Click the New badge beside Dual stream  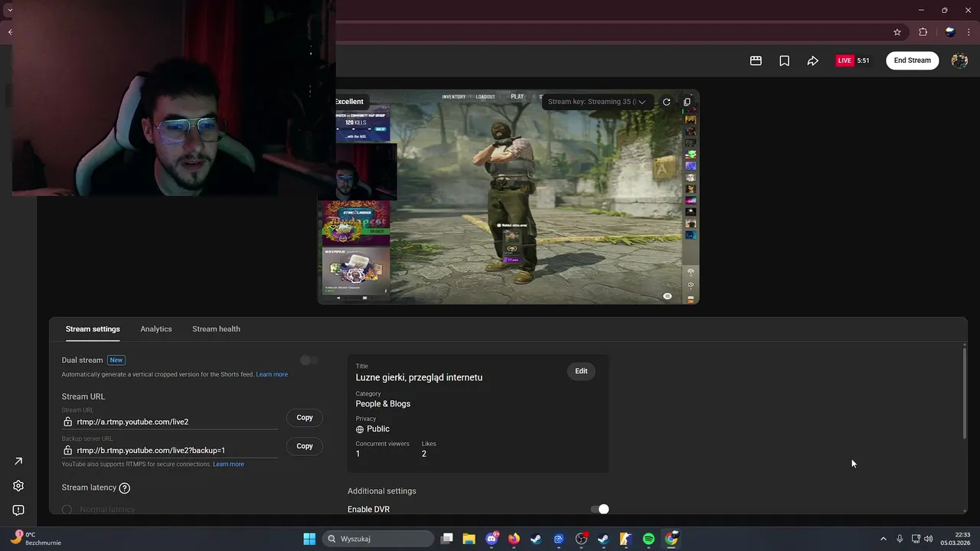click(116, 360)
